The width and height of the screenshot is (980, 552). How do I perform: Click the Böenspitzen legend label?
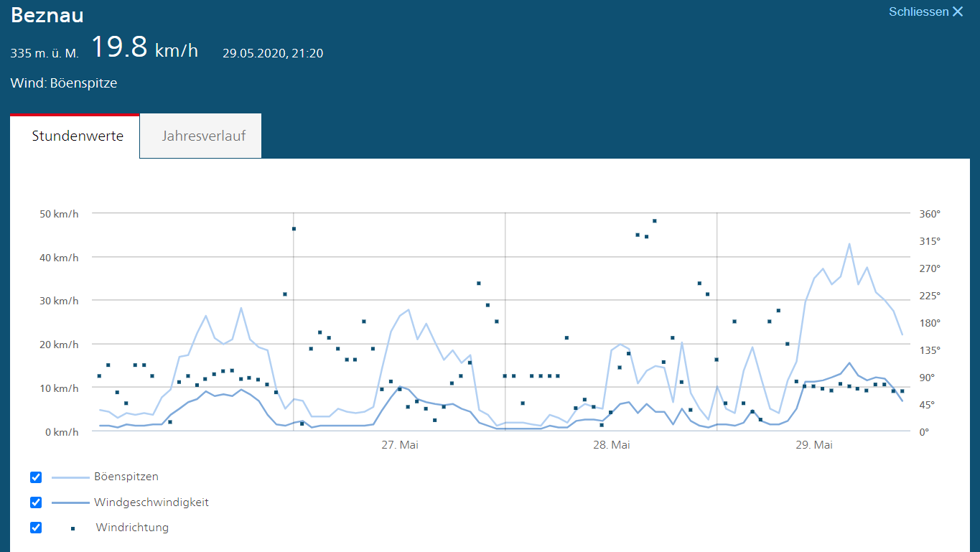[126, 477]
